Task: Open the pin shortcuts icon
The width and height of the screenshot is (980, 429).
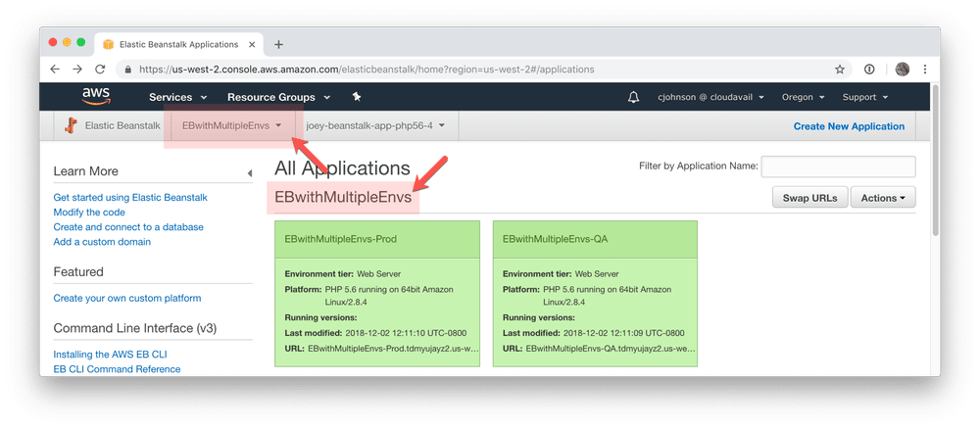Action: pos(357,97)
